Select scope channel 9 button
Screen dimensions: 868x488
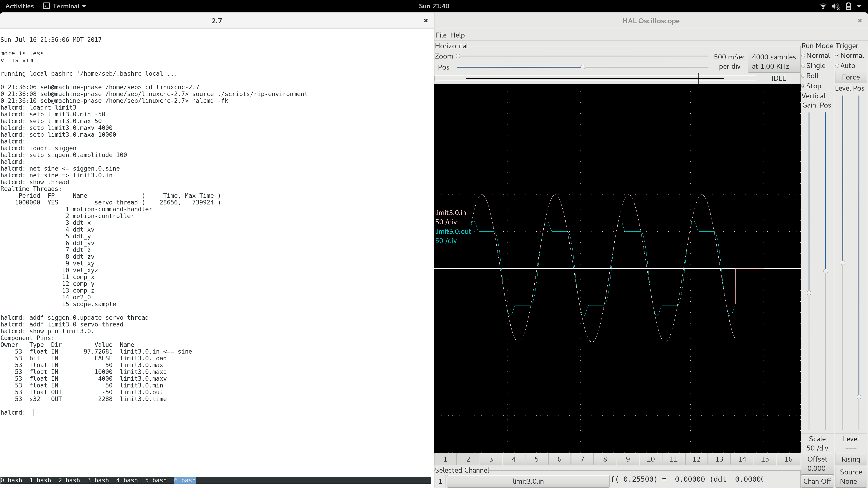click(x=628, y=459)
